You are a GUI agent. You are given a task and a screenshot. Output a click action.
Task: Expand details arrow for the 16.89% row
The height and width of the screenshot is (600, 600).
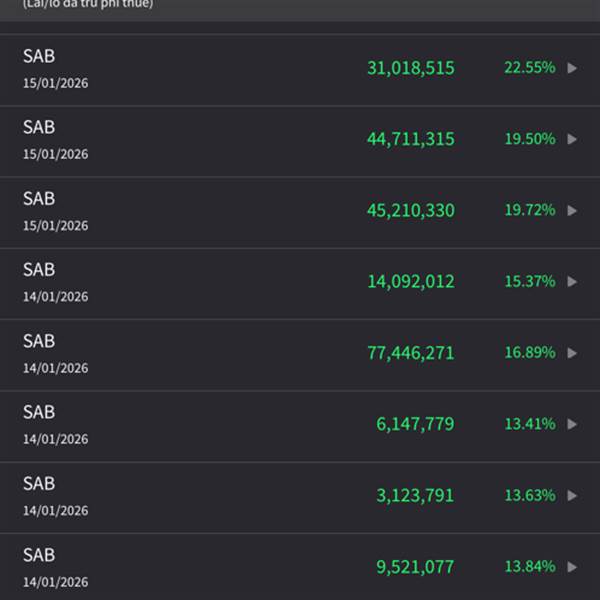click(572, 353)
